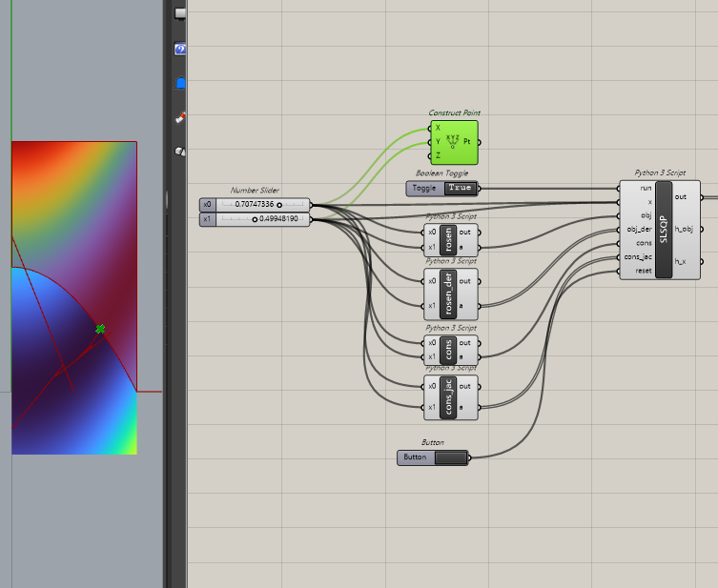This screenshot has width=718, height=588.
Task: Click the Construct Point component icon
Action: click(453, 141)
